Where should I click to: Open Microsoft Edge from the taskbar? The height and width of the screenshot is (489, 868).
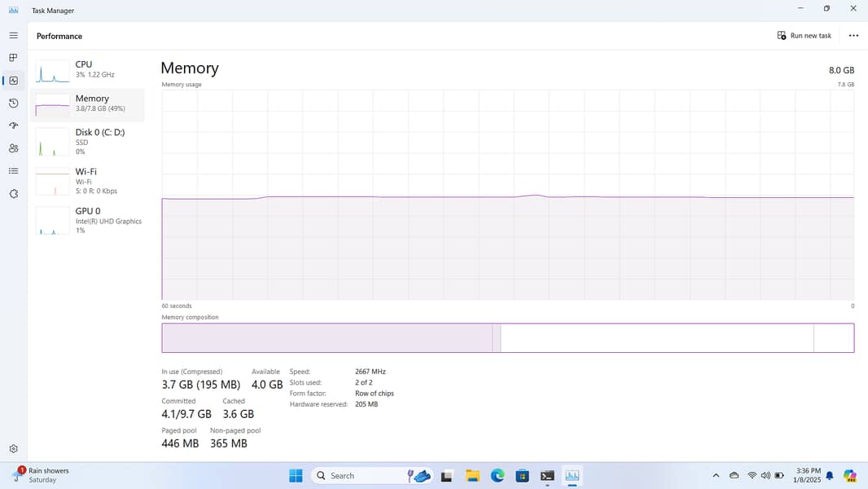click(498, 476)
